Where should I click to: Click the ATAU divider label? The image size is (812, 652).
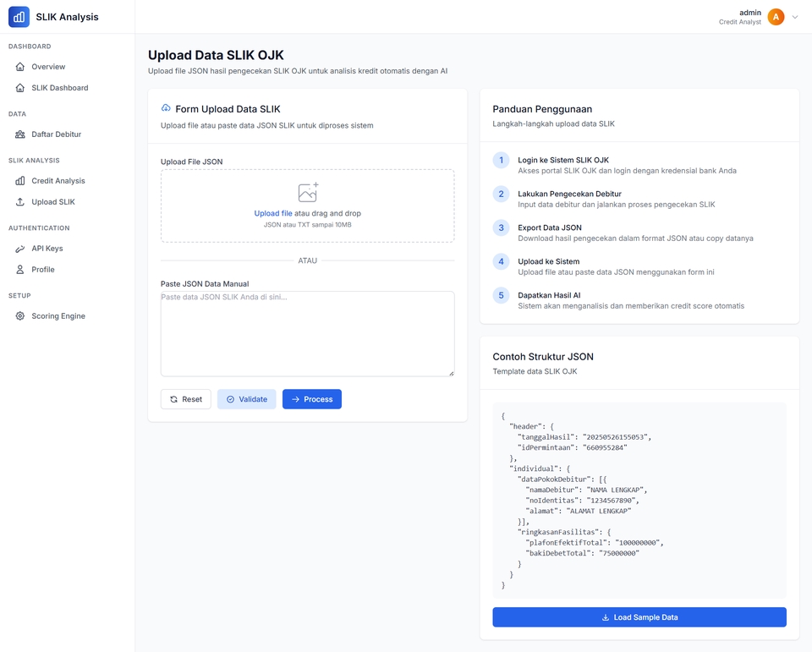click(x=308, y=261)
